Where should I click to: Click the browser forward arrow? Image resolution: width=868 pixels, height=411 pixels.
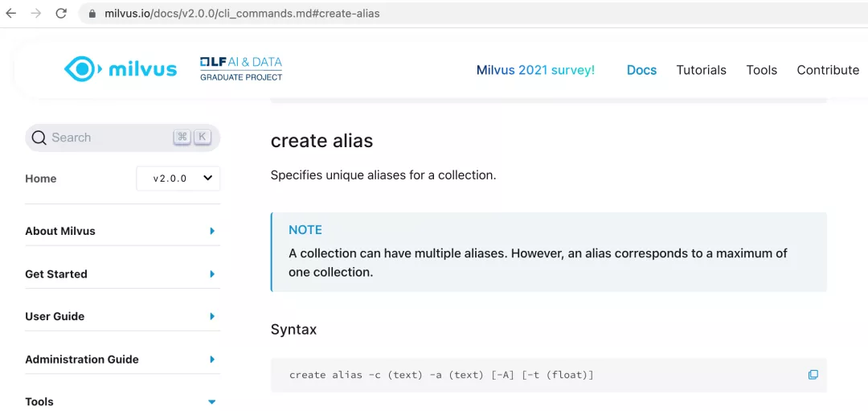pos(36,14)
